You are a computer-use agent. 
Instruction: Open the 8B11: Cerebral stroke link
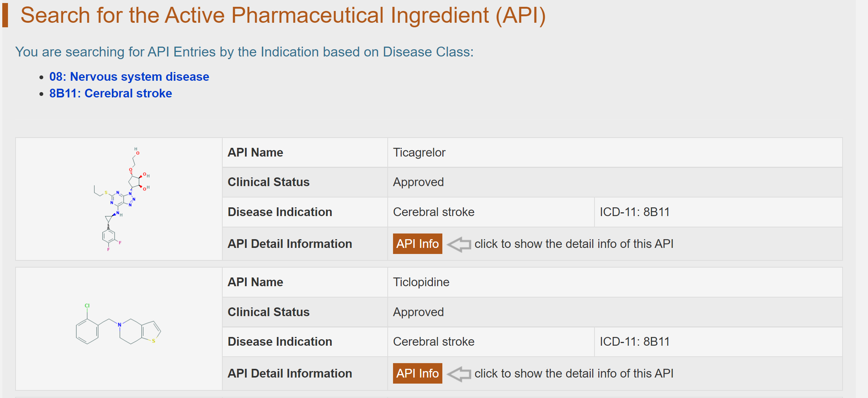pyautogui.click(x=110, y=93)
